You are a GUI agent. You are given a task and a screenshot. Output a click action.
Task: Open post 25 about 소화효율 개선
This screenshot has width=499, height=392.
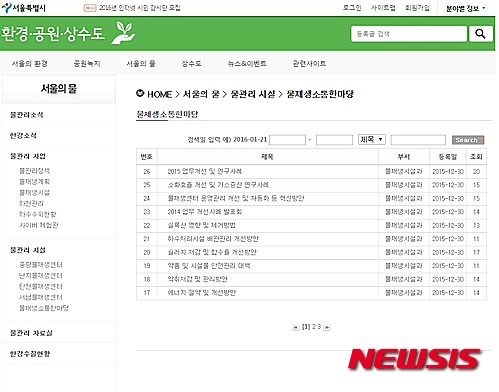coord(218,185)
